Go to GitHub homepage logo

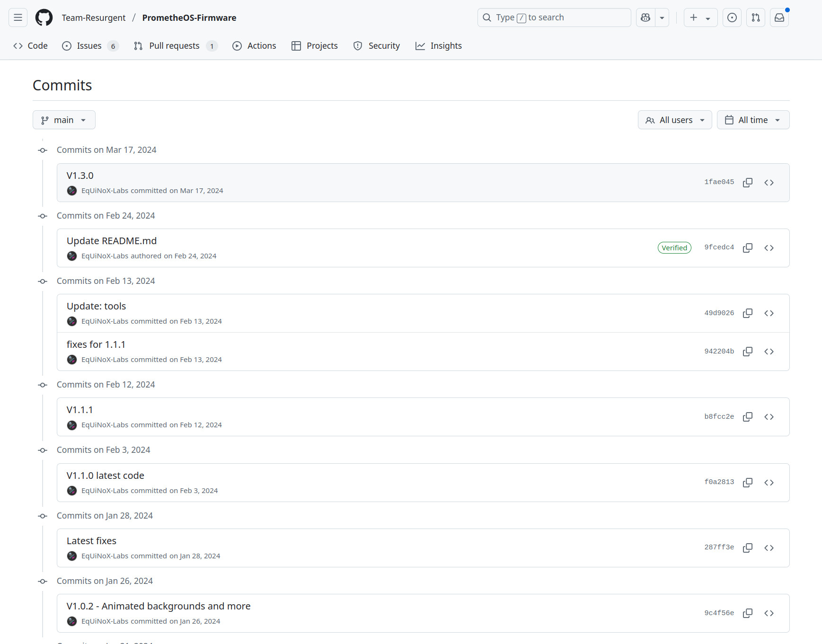click(x=44, y=18)
